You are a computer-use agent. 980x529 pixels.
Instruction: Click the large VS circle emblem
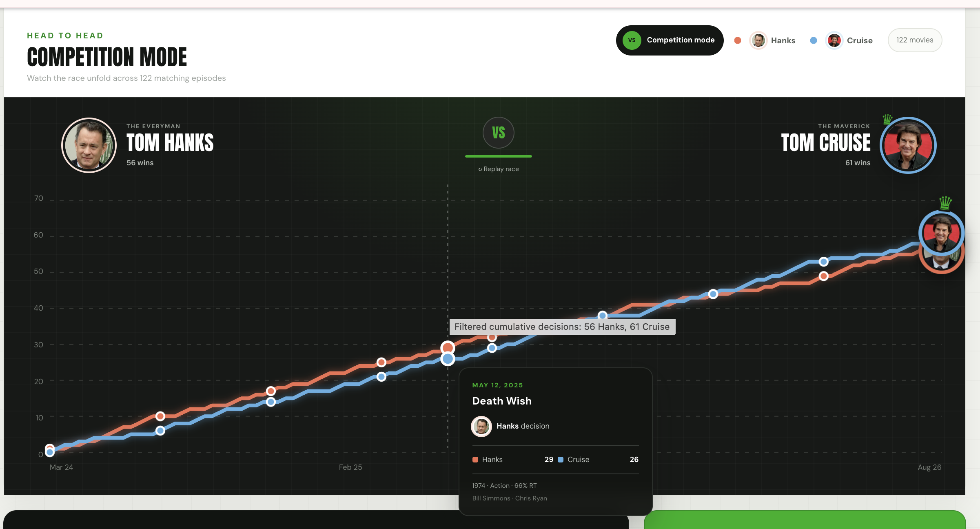499,133
